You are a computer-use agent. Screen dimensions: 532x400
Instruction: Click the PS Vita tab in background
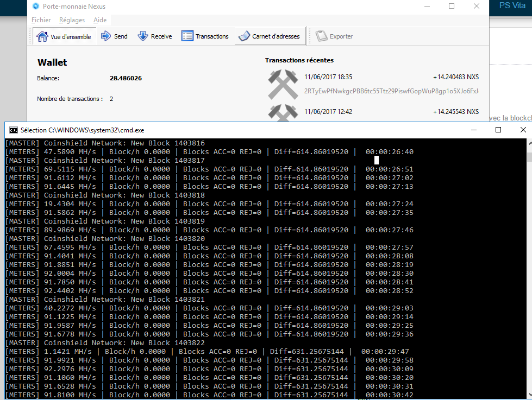[512, 6]
